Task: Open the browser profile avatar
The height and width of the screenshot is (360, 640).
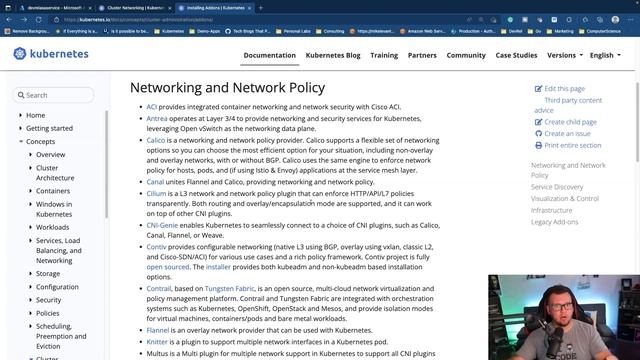Action: pyautogui.click(x=615, y=20)
